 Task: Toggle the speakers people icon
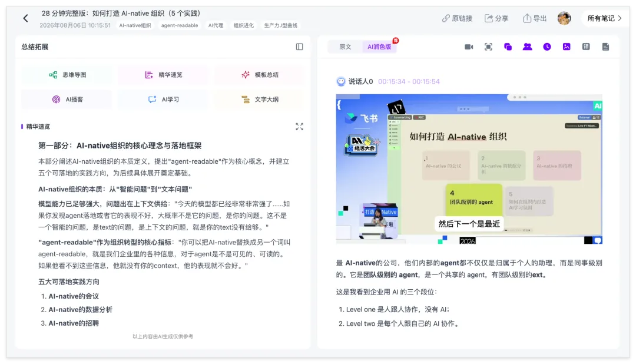(x=527, y=47)
